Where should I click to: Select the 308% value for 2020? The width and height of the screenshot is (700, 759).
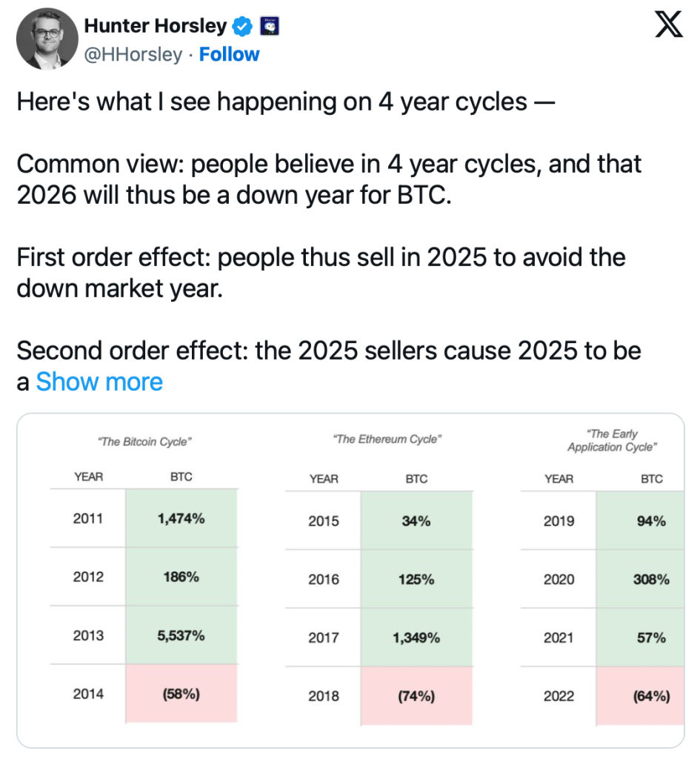651,580
